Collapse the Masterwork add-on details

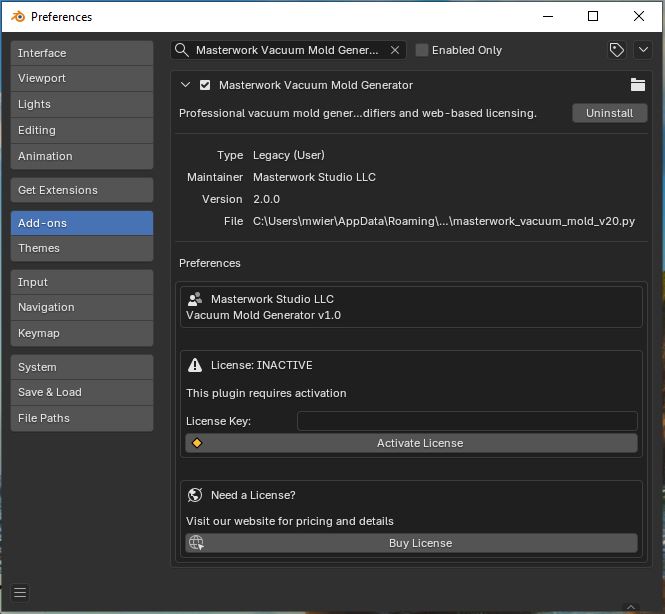pyautogui.click(x=185, y=86)
